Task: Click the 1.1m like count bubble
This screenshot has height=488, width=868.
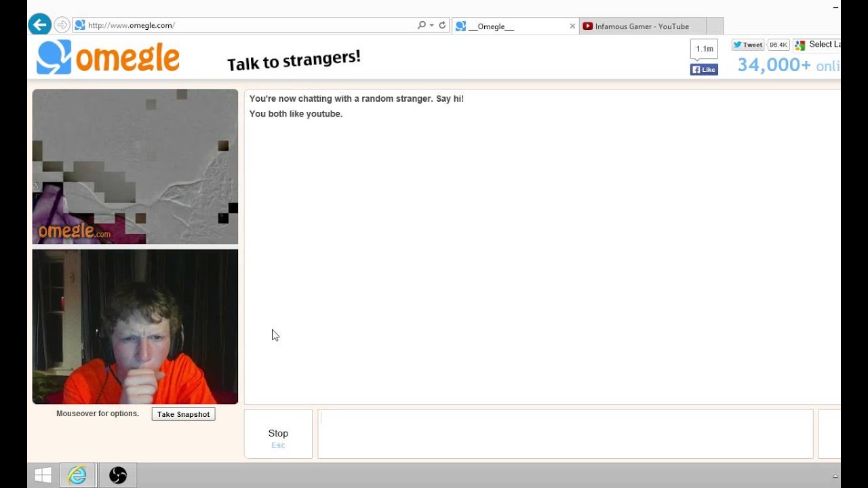Action: [x=704, y=49]
